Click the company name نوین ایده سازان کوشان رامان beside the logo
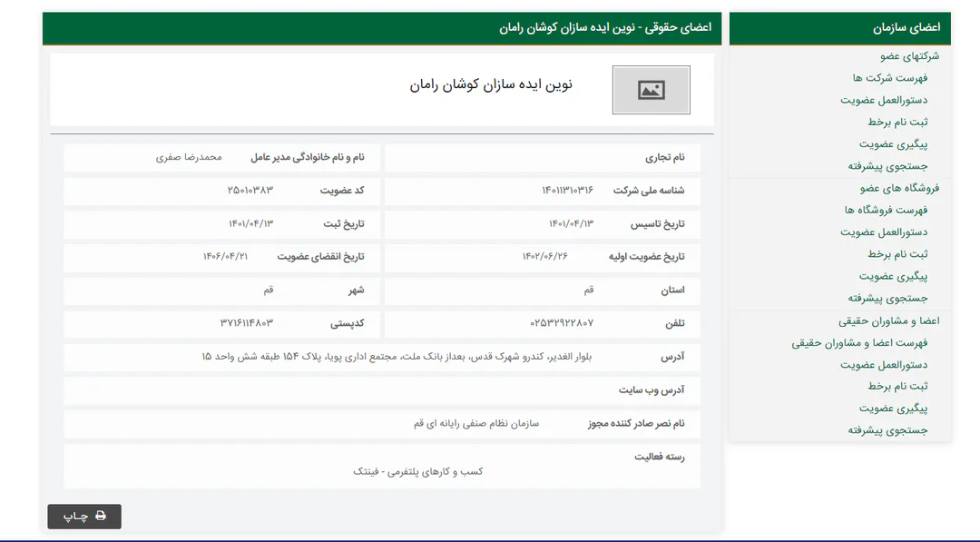 click(491, 85)
